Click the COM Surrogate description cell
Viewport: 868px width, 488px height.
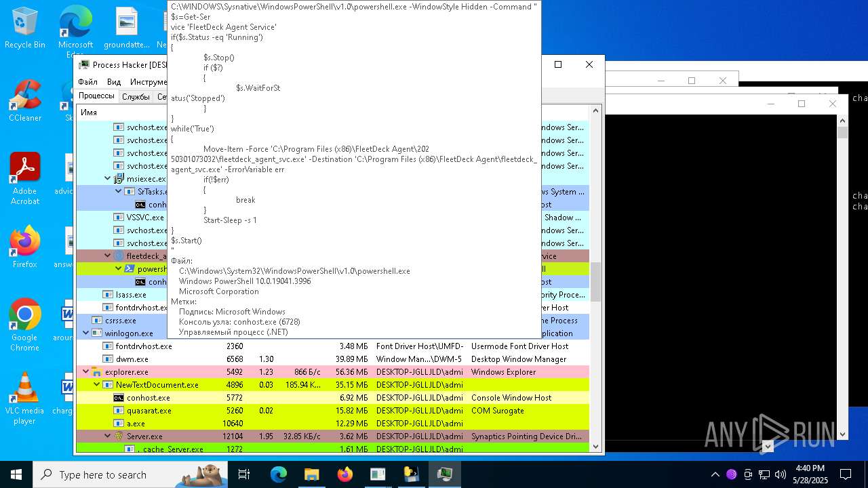(498, 411)
